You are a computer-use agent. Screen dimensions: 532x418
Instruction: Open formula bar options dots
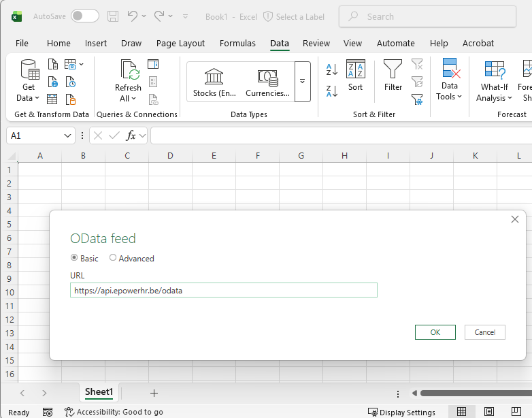pyautogui.click(x=82, y=136)
